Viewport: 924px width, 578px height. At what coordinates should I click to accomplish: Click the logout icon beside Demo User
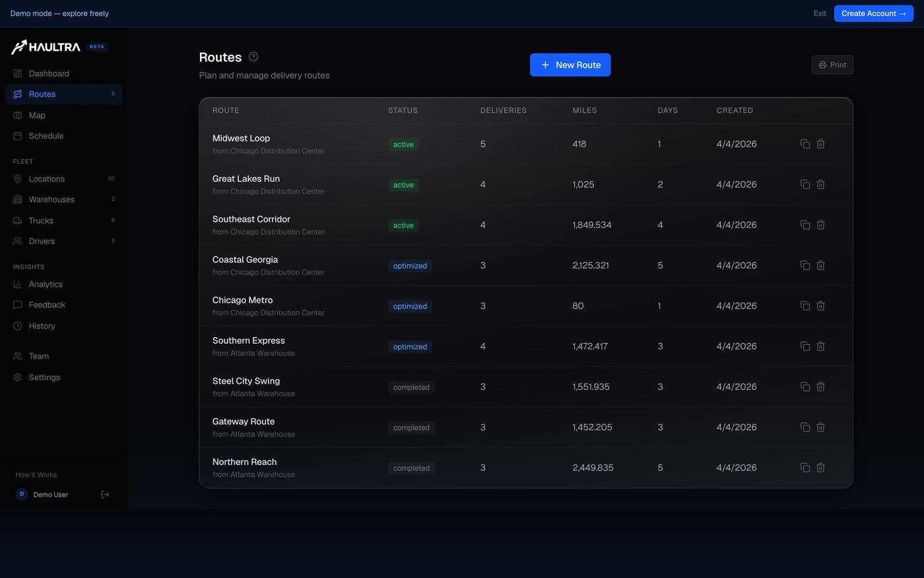click(x=105, y=495)
